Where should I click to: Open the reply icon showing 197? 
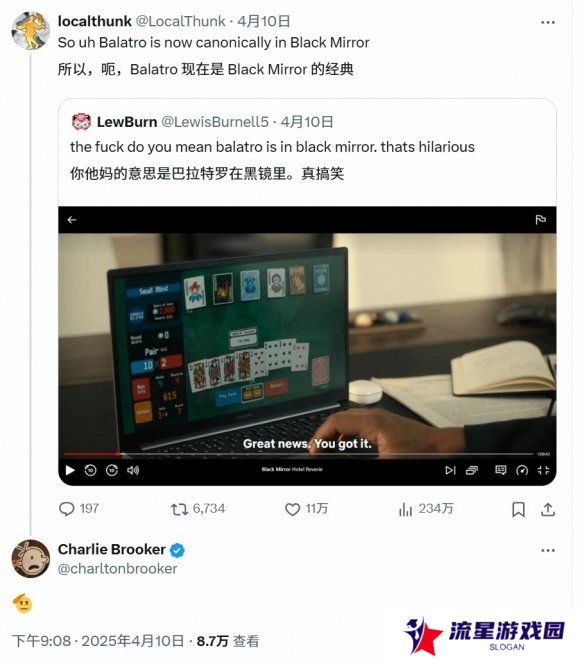coord(67,509)
